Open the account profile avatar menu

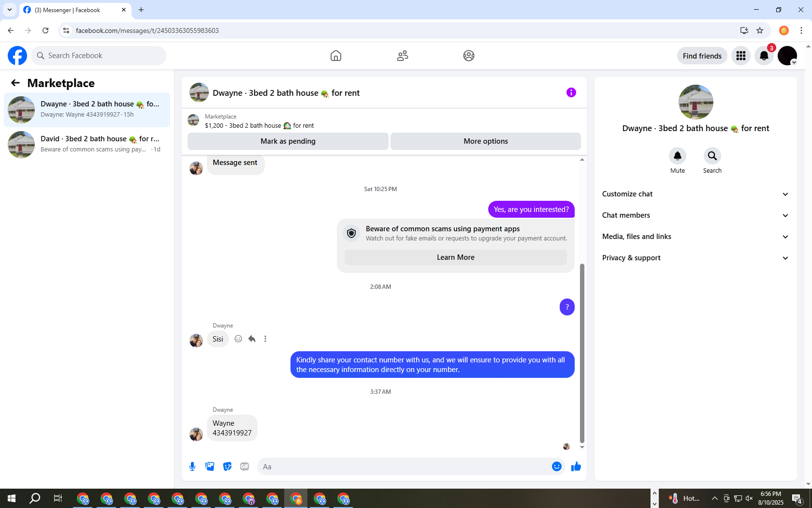click(x=787, y=56)
